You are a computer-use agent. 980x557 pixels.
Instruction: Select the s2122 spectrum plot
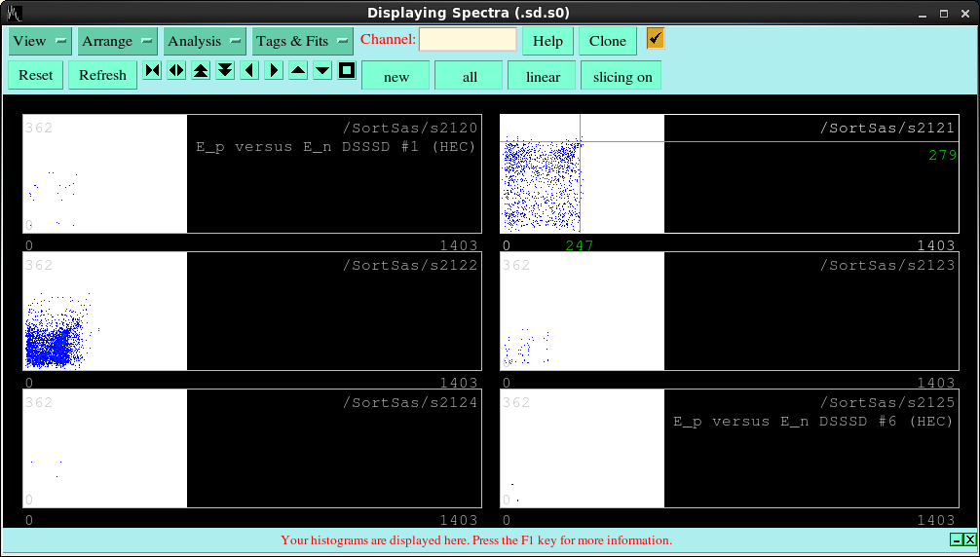(251, 312)
